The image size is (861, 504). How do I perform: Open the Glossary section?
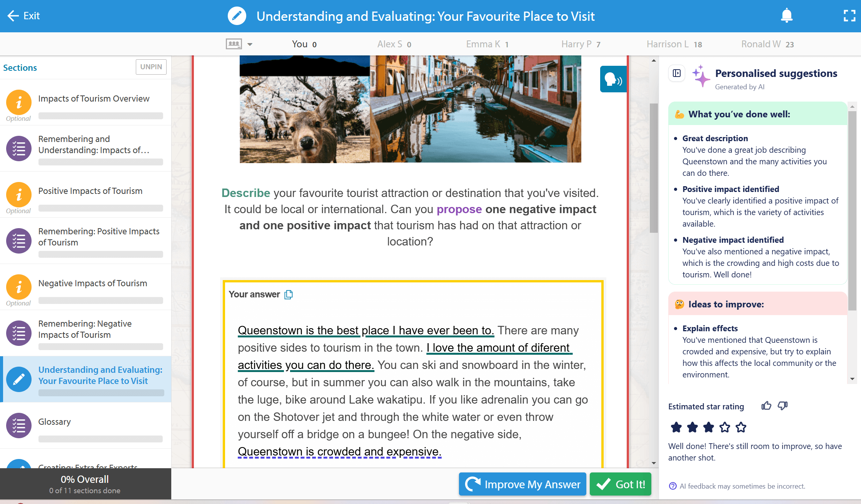click(x=55, y=422)
